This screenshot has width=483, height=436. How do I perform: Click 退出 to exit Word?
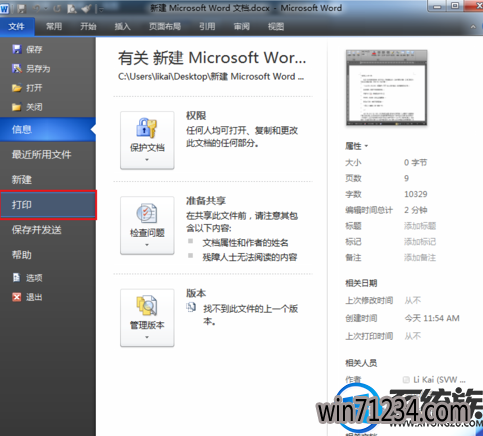[27, 297]
